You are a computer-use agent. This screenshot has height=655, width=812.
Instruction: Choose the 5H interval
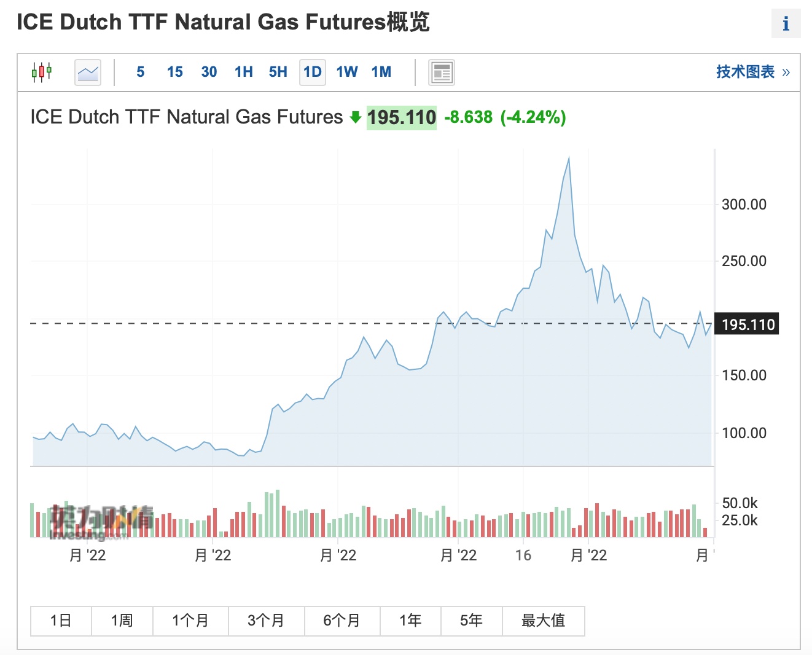pos(278,72)
